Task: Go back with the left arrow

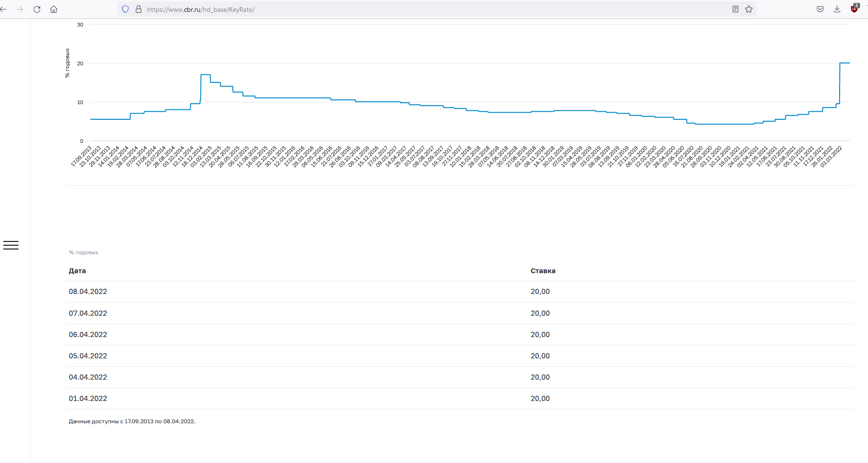Action: pos(3,9)
